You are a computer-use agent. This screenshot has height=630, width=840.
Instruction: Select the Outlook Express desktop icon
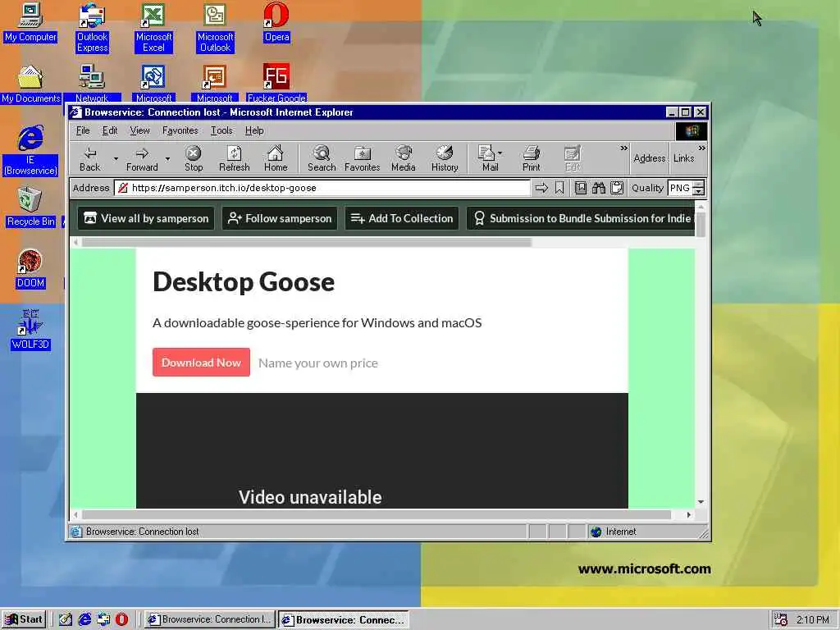(92, 28)
